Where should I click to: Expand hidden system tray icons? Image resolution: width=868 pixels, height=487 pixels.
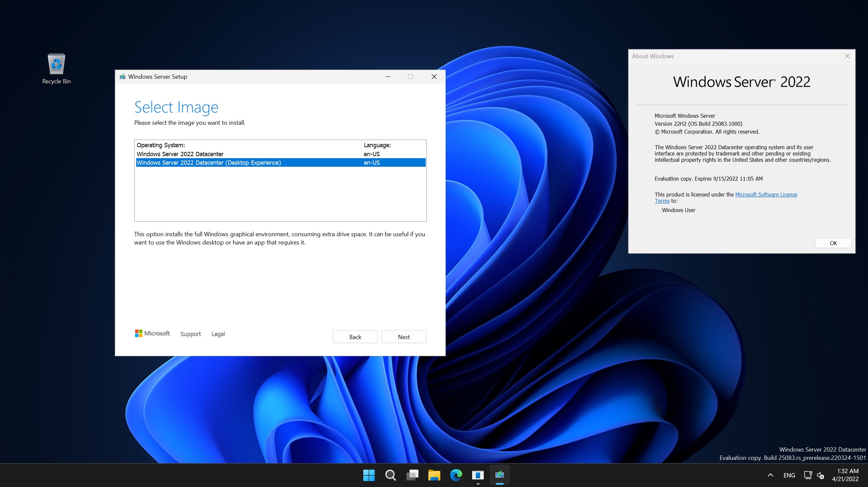click(770, 475)
